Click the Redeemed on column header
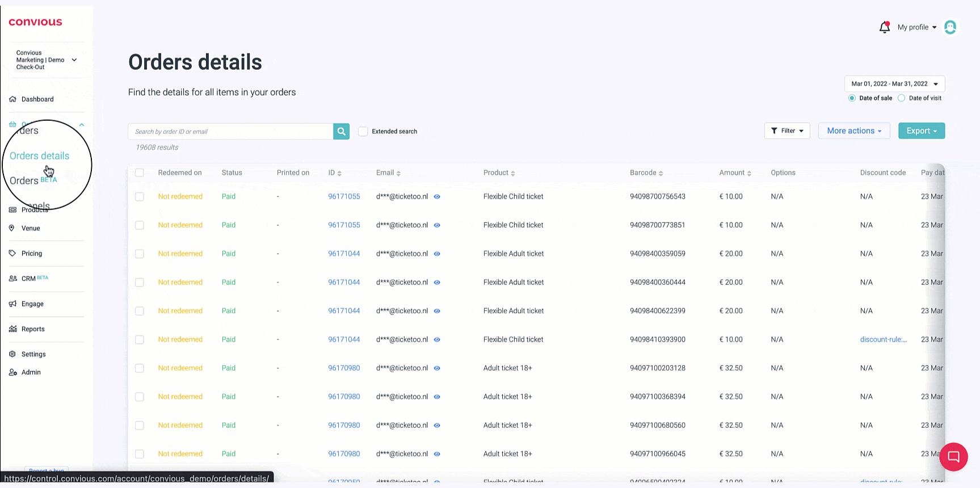This screenshot has width=980, height=488. [180, 173]
